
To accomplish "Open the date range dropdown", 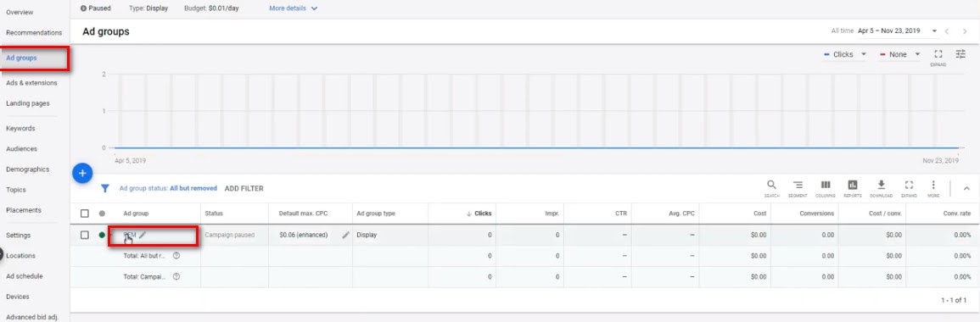I will tap(898, 31).
